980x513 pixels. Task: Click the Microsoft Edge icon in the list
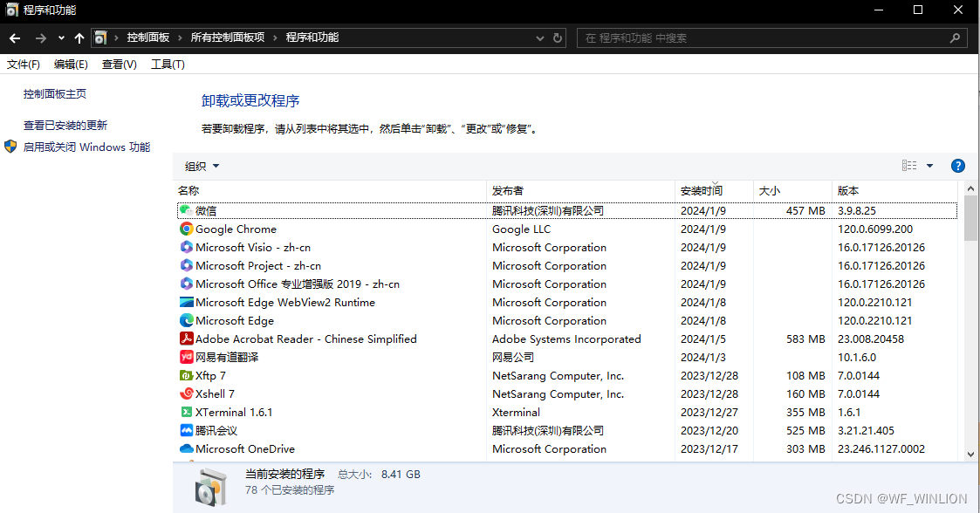pos(186,320)
